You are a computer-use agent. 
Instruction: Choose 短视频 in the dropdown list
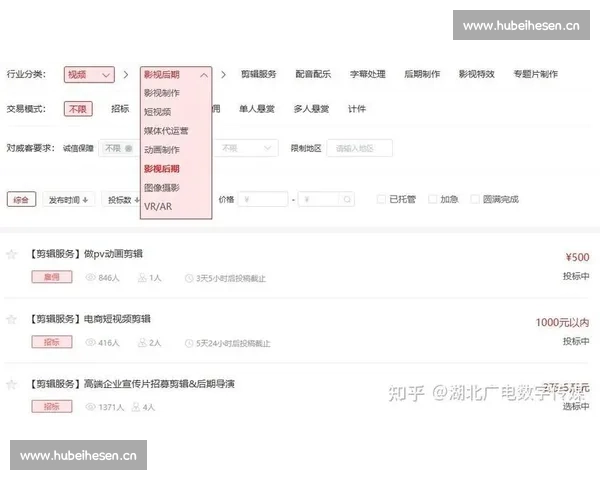(157, 112)
